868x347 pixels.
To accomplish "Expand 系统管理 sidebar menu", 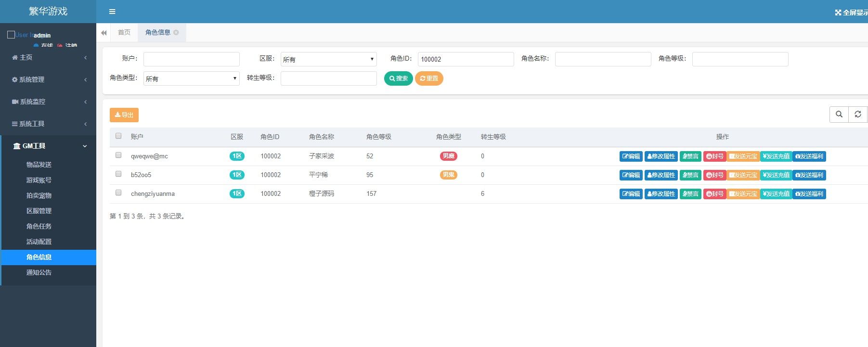I will 48,79.
